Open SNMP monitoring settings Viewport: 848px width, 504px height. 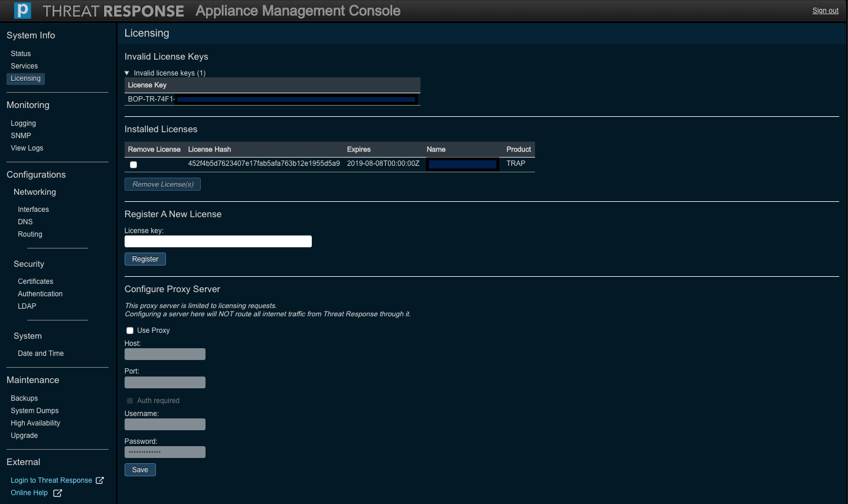pos(21,136)
